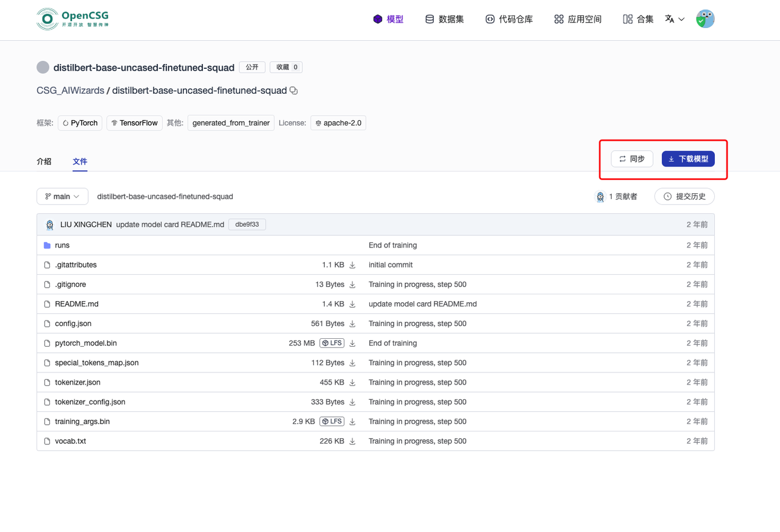780x532 pixels.
Task: Download the .gitignore file
Action: [352, 285]
